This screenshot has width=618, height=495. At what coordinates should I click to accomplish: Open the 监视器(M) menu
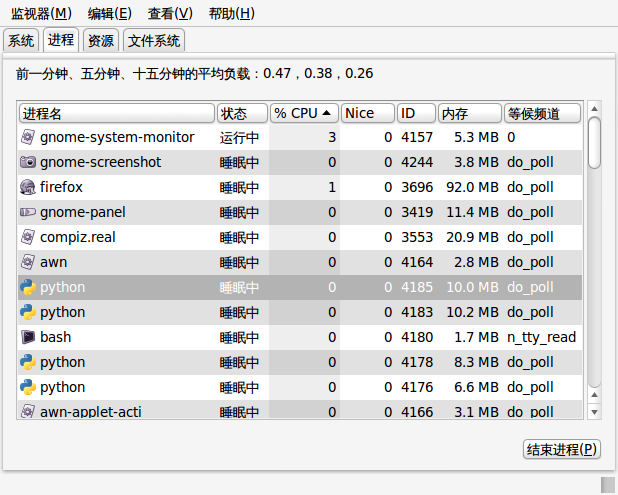pyautogui.click(x=41, y=14)
